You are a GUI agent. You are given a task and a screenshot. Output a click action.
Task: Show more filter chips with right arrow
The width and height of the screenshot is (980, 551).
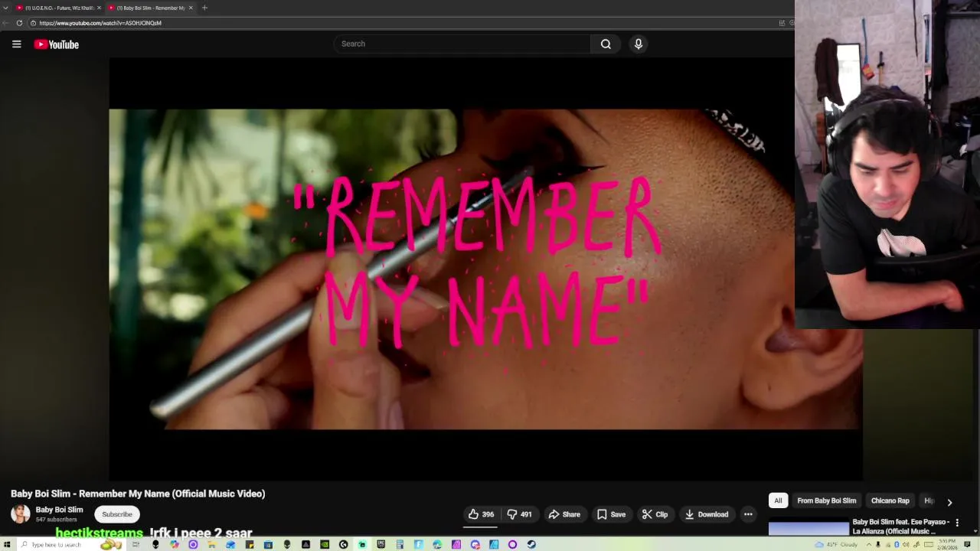click(x=949, y=502)
